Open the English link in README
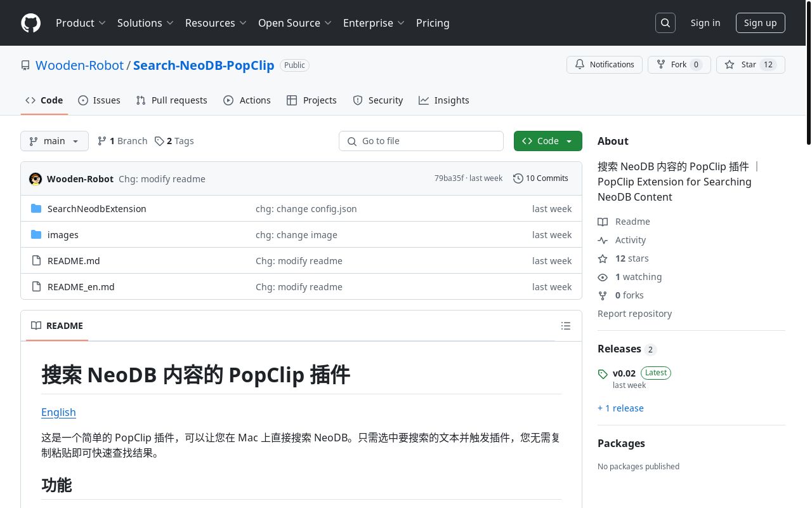This screenshot has width=812, height=508. coord(58,412)
